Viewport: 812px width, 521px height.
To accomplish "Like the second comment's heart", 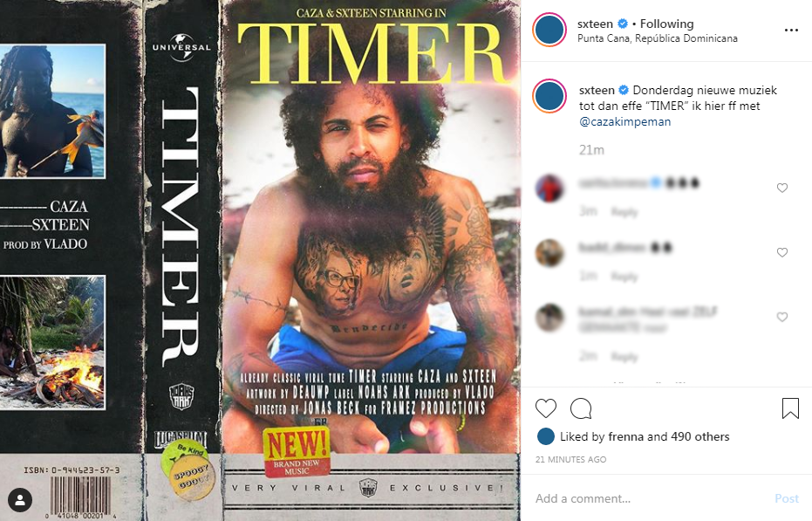I will (782, 252).
